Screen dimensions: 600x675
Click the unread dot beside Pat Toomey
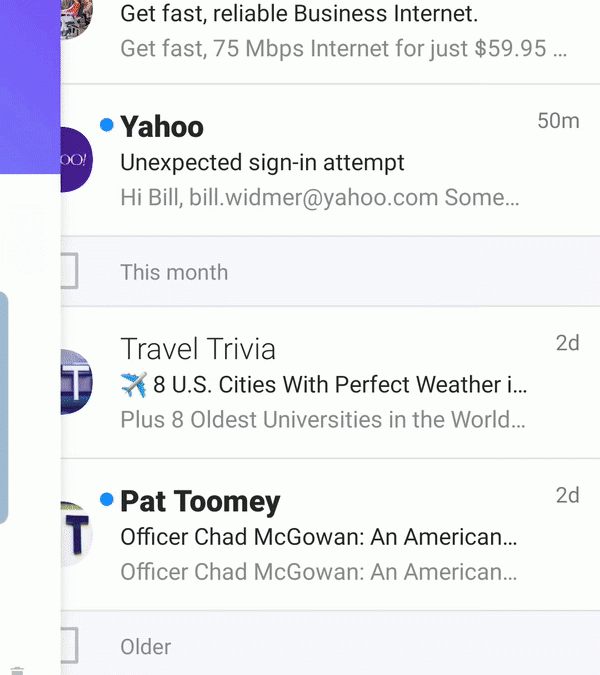coord(107,499)
